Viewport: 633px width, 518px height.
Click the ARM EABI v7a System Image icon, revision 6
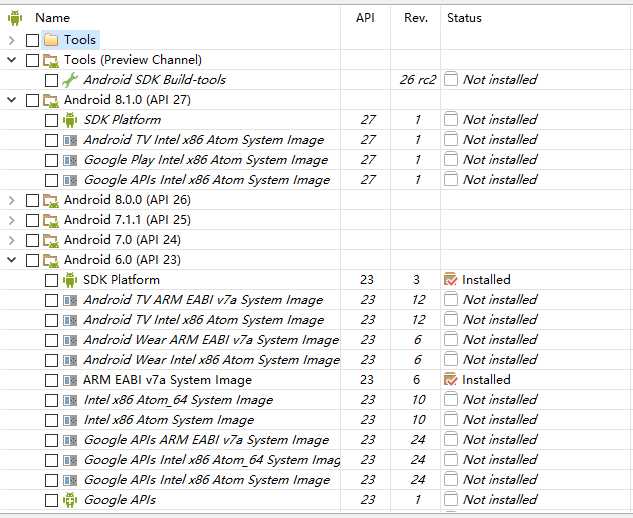70,380
